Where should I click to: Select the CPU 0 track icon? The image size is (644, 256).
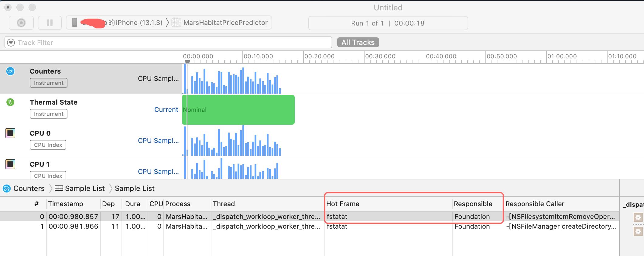[10, 133]
